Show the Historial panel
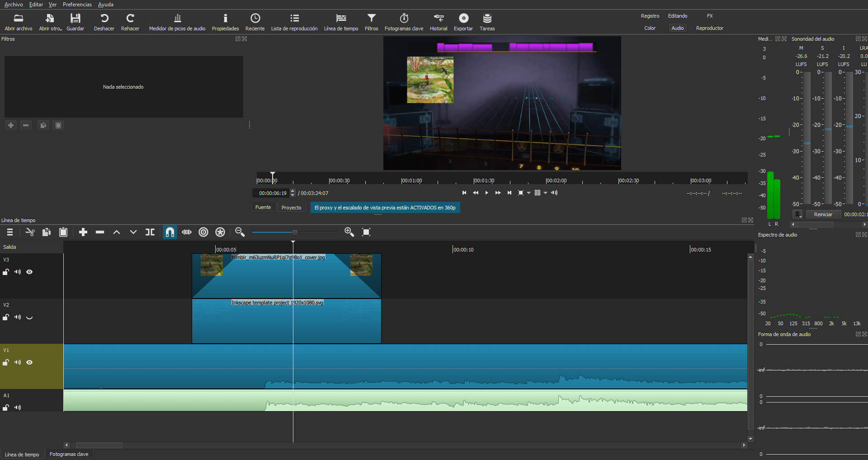This screenshot has height=460, width=868. [439, 22]
